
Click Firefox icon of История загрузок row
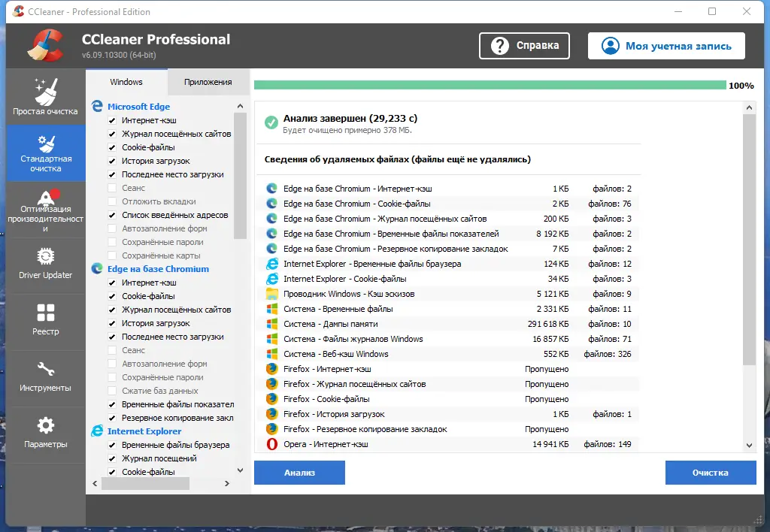pyautogui.click(x=271, y=414)
